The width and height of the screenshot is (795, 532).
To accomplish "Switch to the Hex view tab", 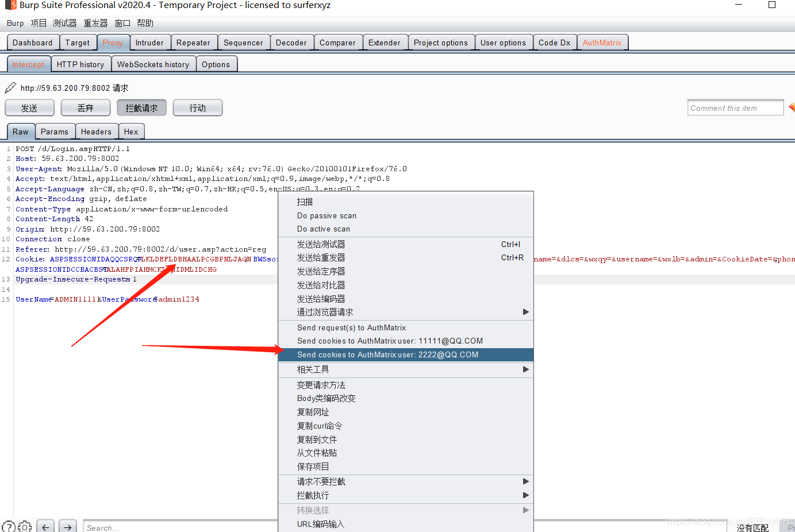I will (131, 131).
